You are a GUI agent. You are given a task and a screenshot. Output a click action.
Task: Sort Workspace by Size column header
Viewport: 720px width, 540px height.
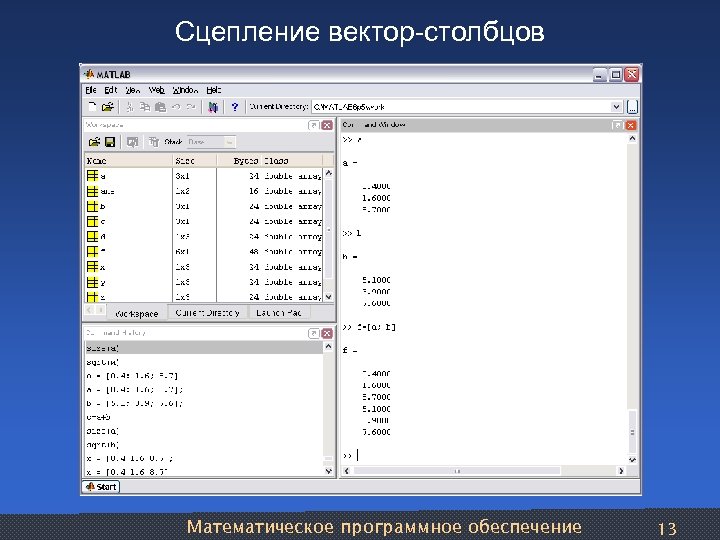(194, 161)
